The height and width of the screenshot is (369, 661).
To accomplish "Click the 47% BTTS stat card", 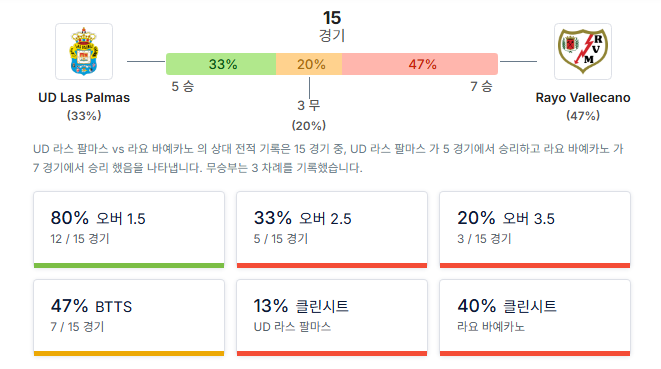I will tap(129, 318).
